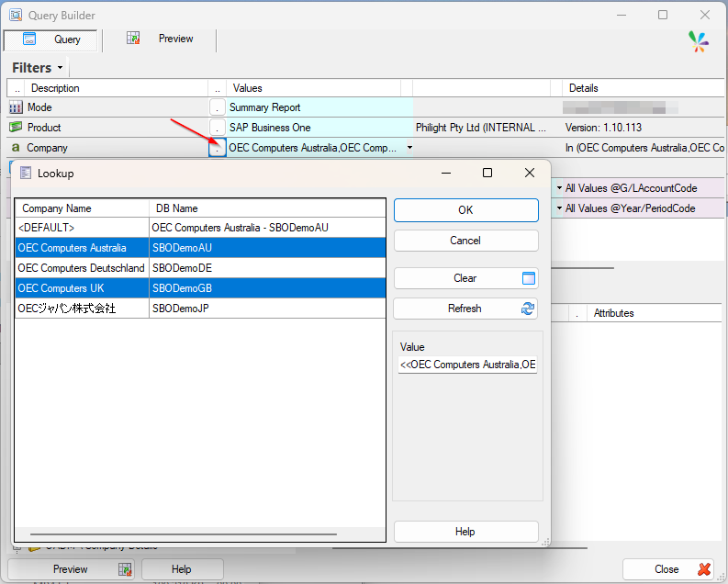Open the Filters dropdown menu
The width and height of the screenshot is (728, 584).
click(38, 68)
